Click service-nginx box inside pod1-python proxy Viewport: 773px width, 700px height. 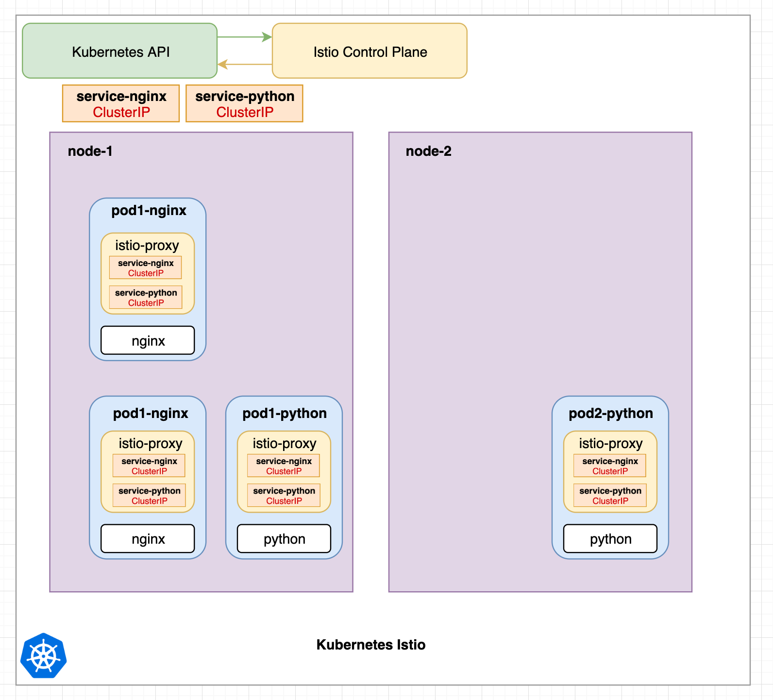click(x=284, y=466)
